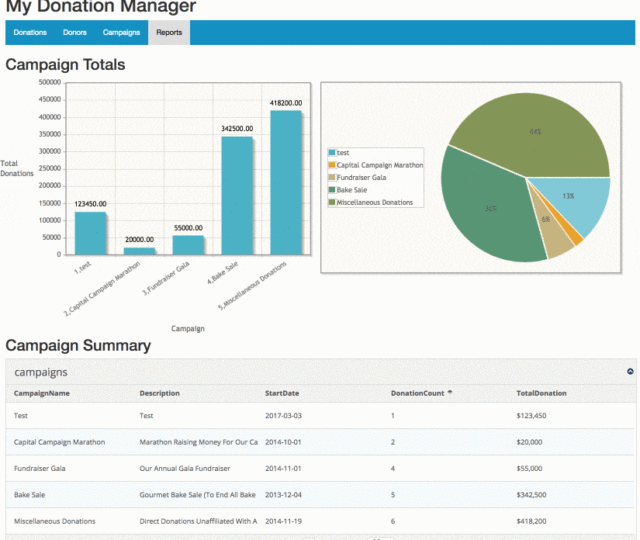This screenshot has height=540, width=640.
Task: Click 'Direct Donations Unaffiliated With A' description
Action: (x=198, y=521)
